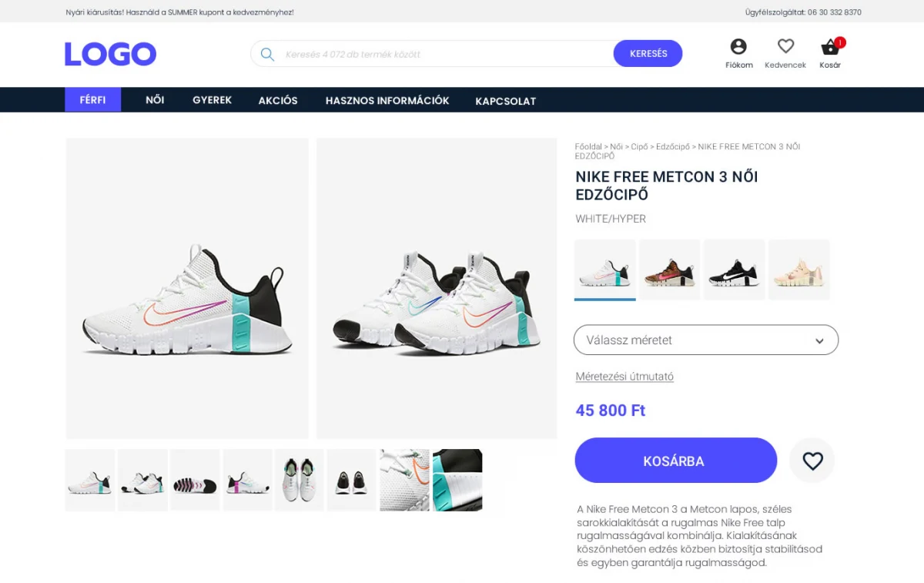Add to favorites with heart button beside KOSÁRBA
This screenshot has height=583, width=924.
point(812,461)
